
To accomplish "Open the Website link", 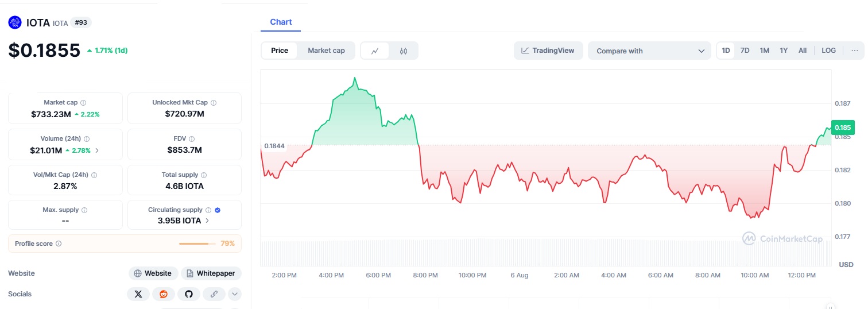I will click(x=153, y=273).
